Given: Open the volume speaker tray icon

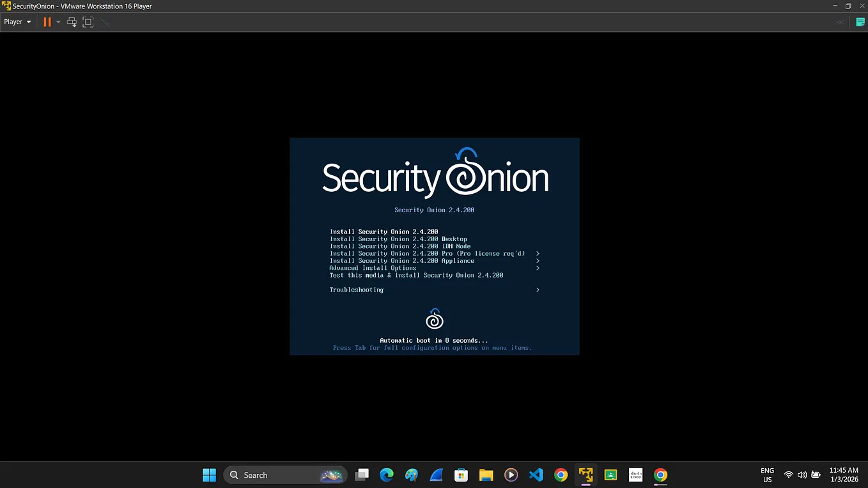Looking at the screenshot, I should (x=802, y=475).
